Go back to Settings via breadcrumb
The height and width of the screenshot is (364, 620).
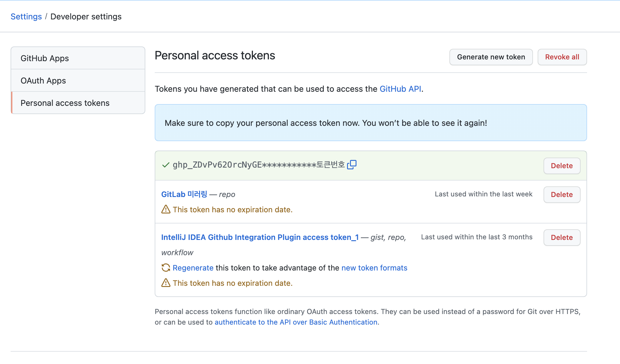tap(26, 16)
